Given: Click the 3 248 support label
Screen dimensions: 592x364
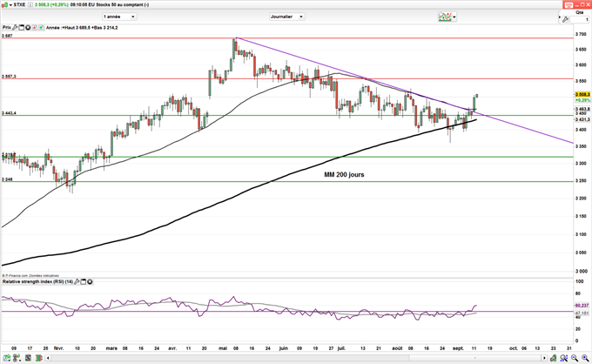Looking at the screenshot, I should 7,179.
